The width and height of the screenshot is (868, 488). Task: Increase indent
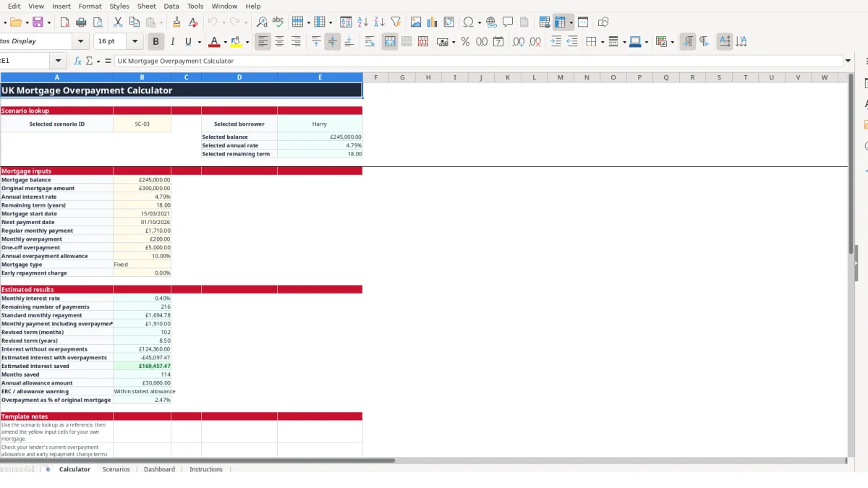pos(556,42)
